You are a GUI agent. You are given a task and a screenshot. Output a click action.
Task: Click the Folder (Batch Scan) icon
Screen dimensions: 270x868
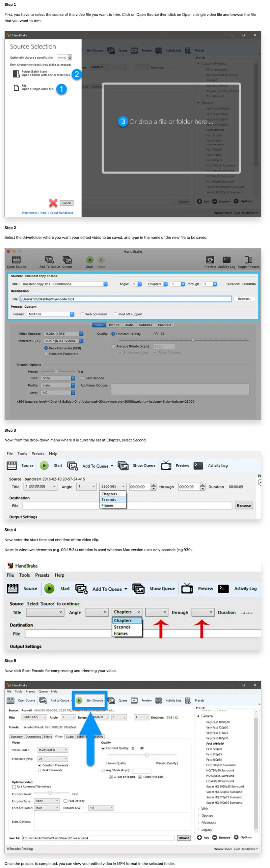[x=16, y=73]
